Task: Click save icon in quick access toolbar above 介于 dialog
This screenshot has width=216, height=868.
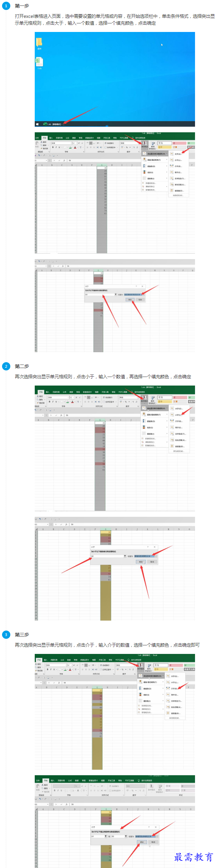Action: [36, 799]
